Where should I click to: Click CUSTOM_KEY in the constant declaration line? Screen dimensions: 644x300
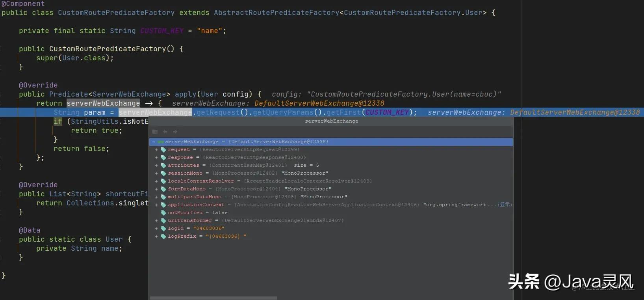pos(162,31)
